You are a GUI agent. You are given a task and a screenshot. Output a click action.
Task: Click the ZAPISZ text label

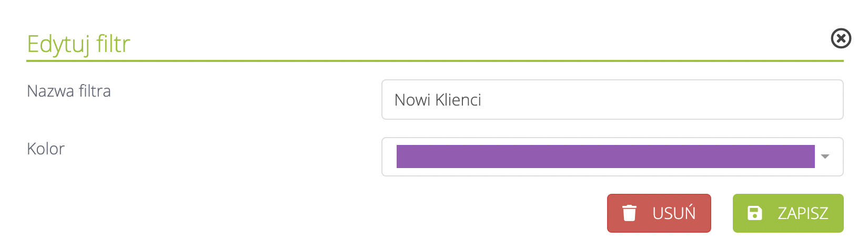(803, 213)
